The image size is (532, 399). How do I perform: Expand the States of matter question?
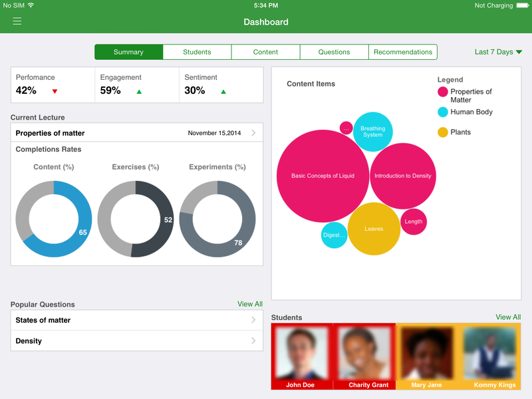[137, 321]
